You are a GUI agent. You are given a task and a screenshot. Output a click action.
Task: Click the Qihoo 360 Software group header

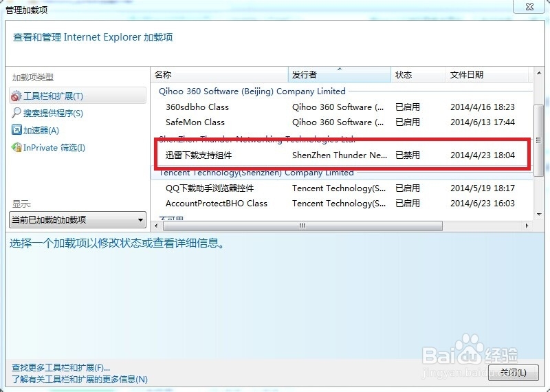click(252, 91)
